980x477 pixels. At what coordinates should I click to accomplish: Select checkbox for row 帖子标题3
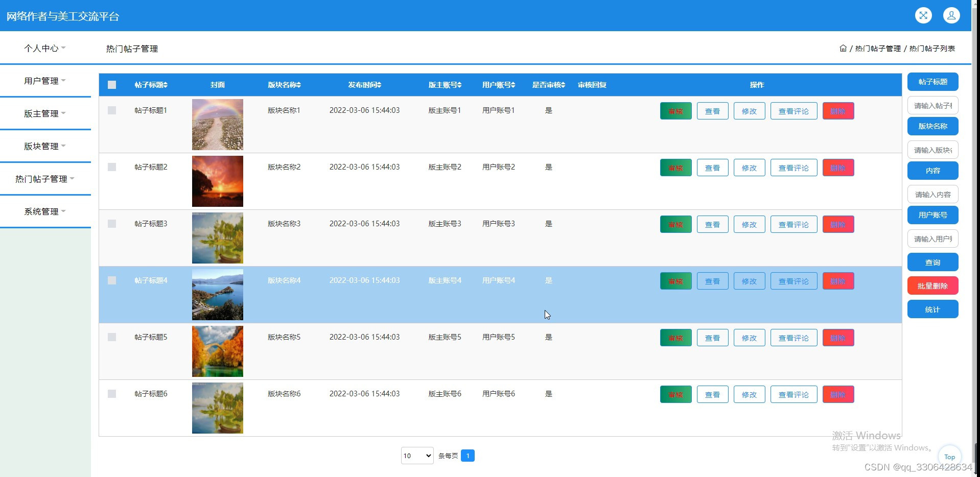112,224
